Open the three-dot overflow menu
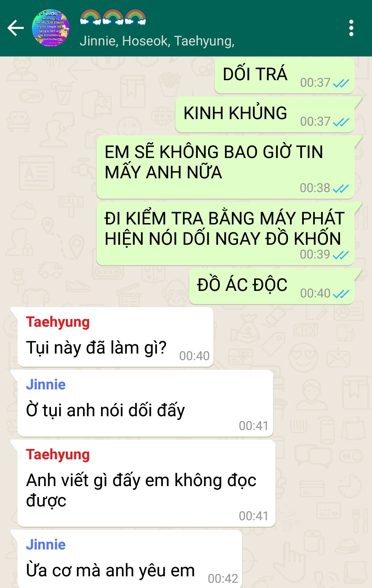The width and height of the screenshot is (372, 588). (x=351, y=28)
